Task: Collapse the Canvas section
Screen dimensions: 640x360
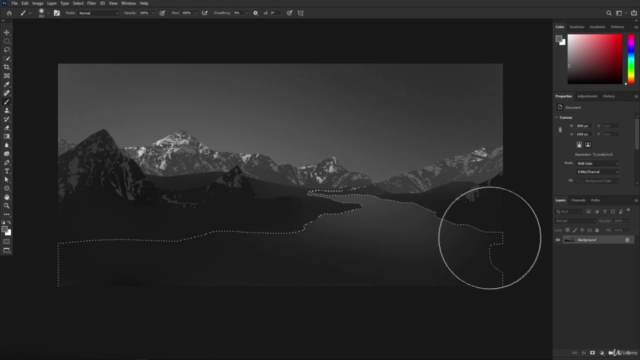Action: [x=556, y=118]
